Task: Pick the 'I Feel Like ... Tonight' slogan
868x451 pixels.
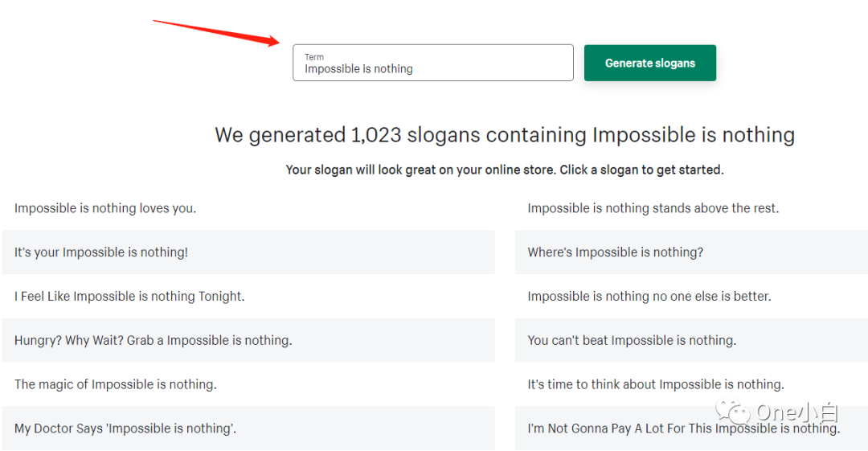Action: pyautogui.click(x=129, y=297)
